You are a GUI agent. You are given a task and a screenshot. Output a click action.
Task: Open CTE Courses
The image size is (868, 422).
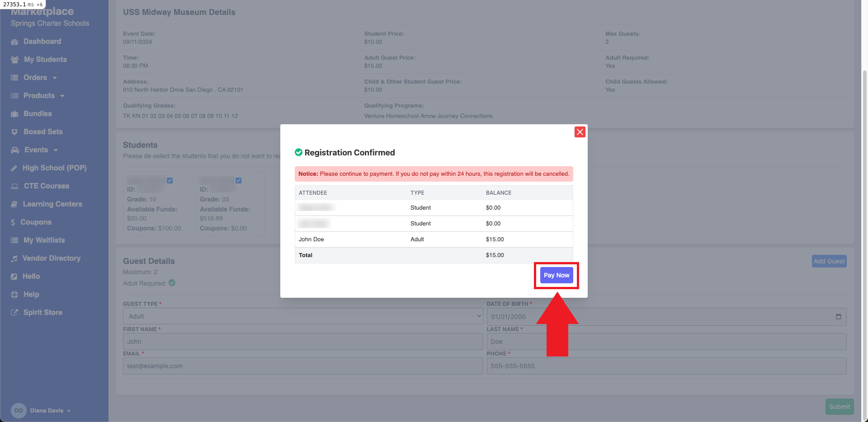(47, 186)
